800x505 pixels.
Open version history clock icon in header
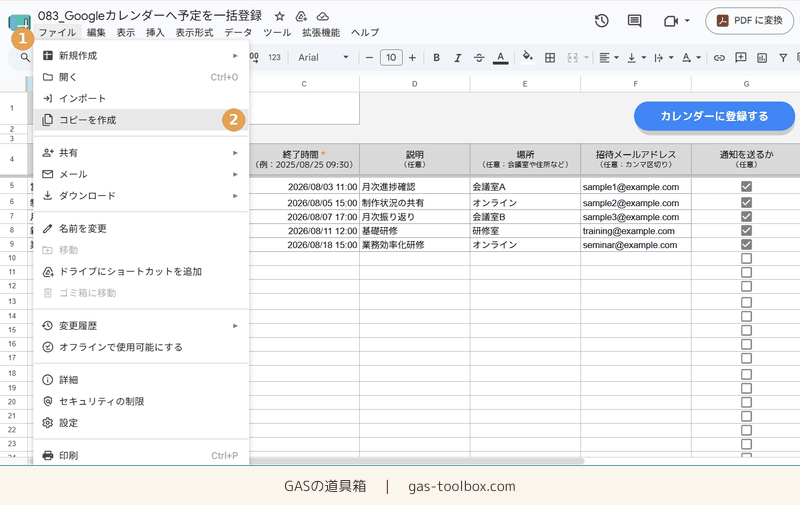click(x=602, y=21)
